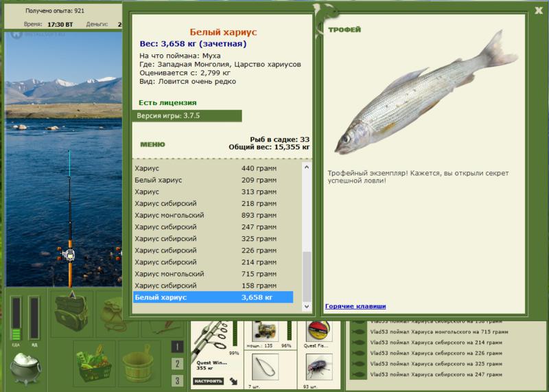
Task: Click the trophy white grayling image
Action: (x=426, y=93)
